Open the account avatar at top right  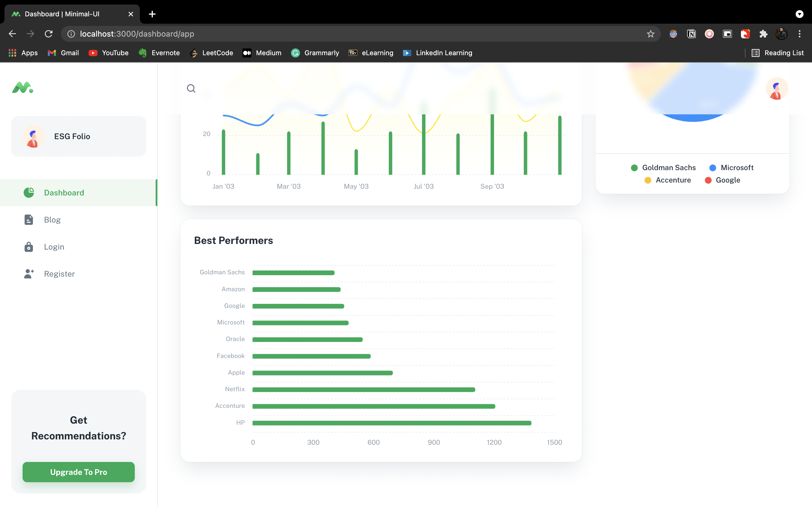[776, 89]
